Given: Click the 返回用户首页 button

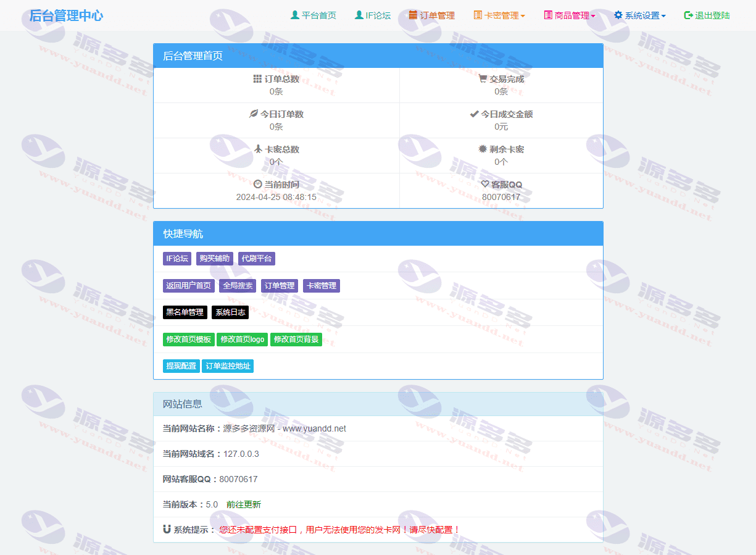Looking at the screenshot, I should tap(189, 286).
